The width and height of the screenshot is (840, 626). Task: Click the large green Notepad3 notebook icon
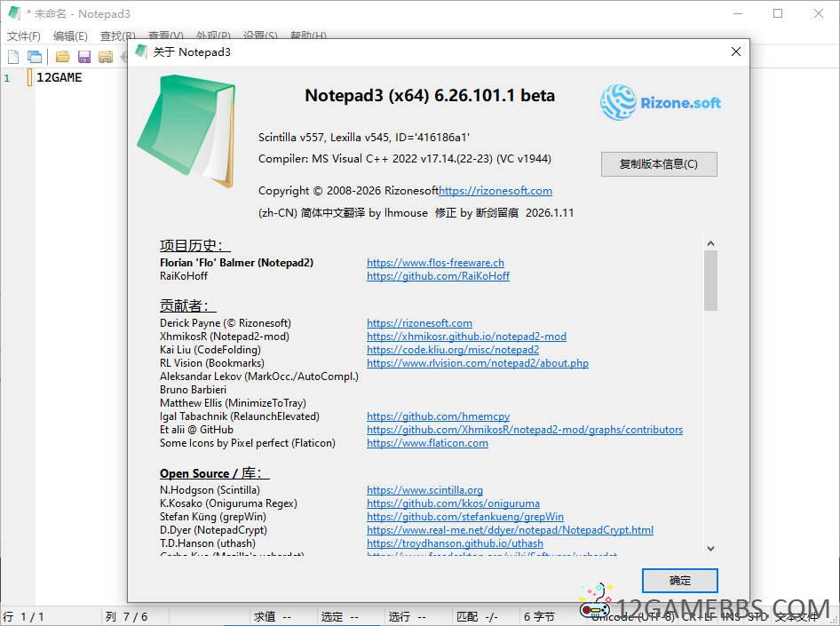186,131
